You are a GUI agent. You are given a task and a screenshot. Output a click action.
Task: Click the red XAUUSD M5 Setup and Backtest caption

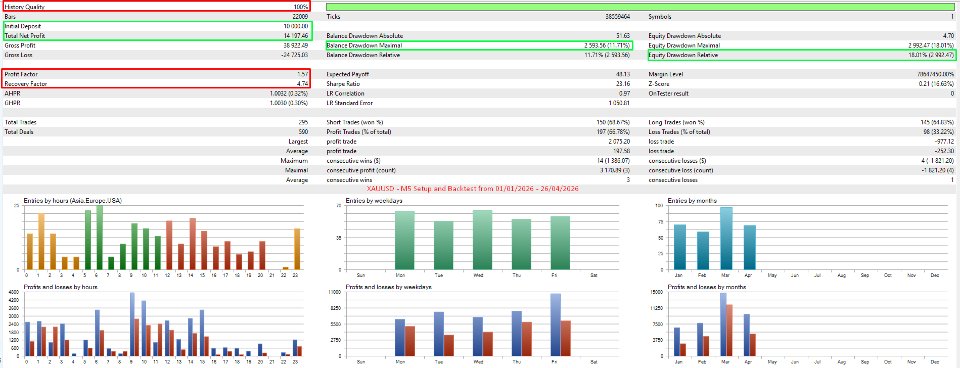pyautogui.click(x=473, y=189)
